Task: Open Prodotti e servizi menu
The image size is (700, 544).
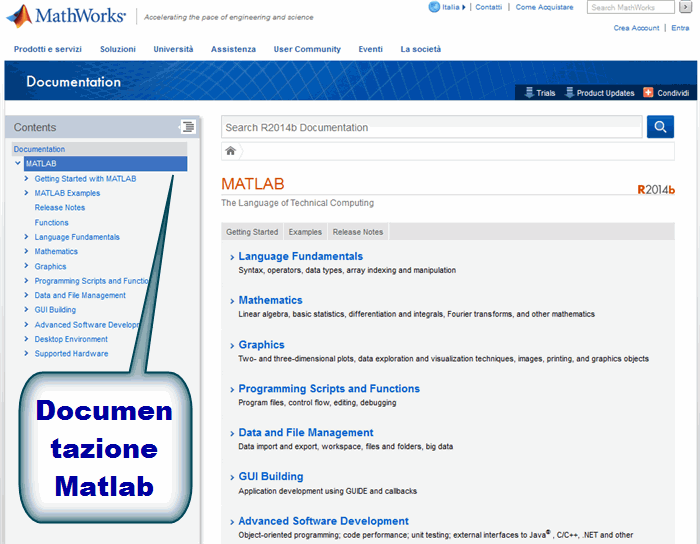Action: (48, 49)
